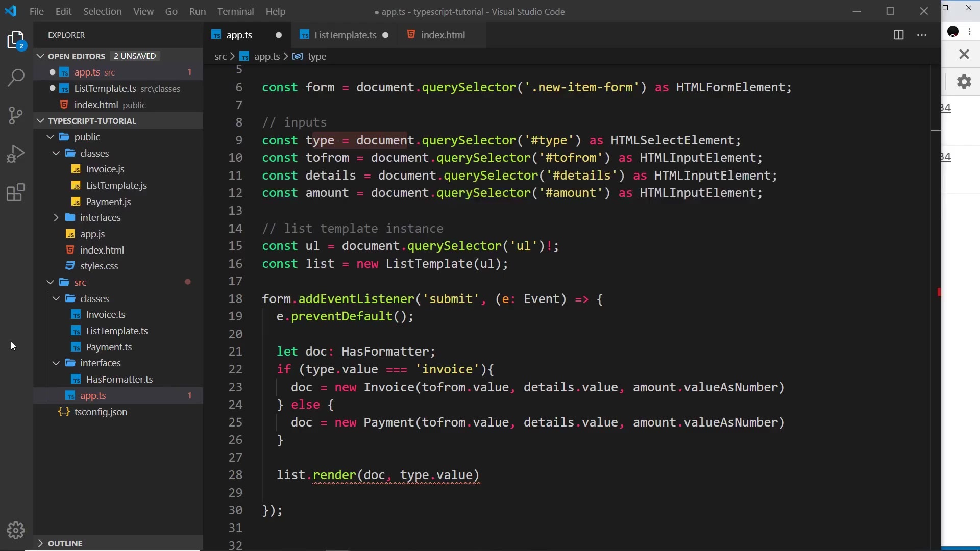Open the Edit menu
980x551 pixels.
[63, 11]
